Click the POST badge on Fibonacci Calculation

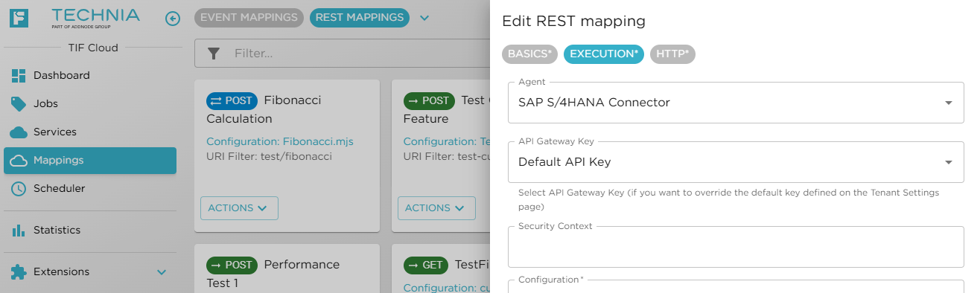(x=232, y=100)
